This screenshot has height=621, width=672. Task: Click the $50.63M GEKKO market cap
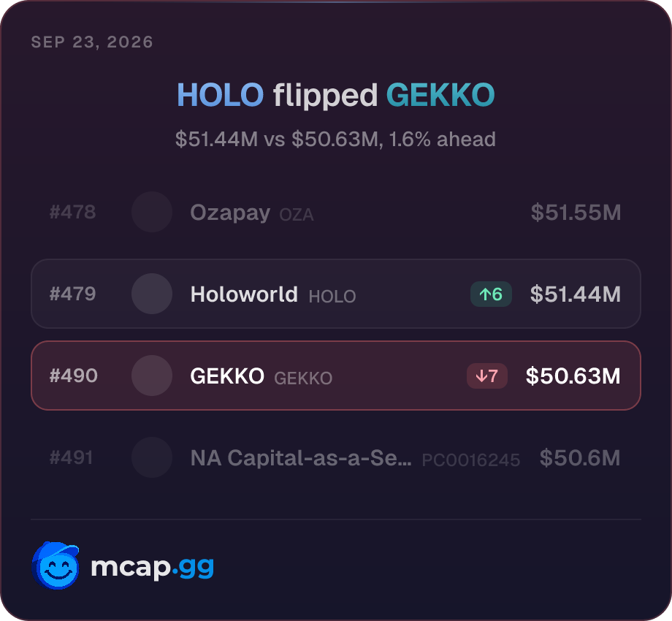(x=573, y=376)
